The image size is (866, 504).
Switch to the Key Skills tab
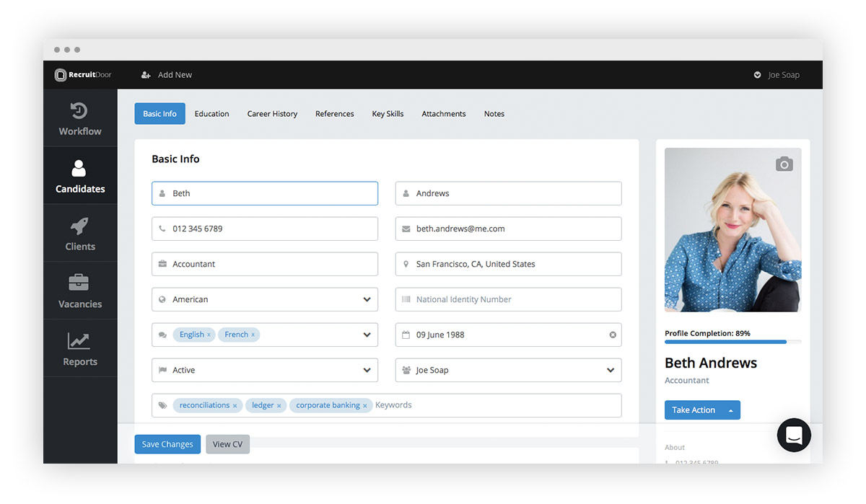388,114
